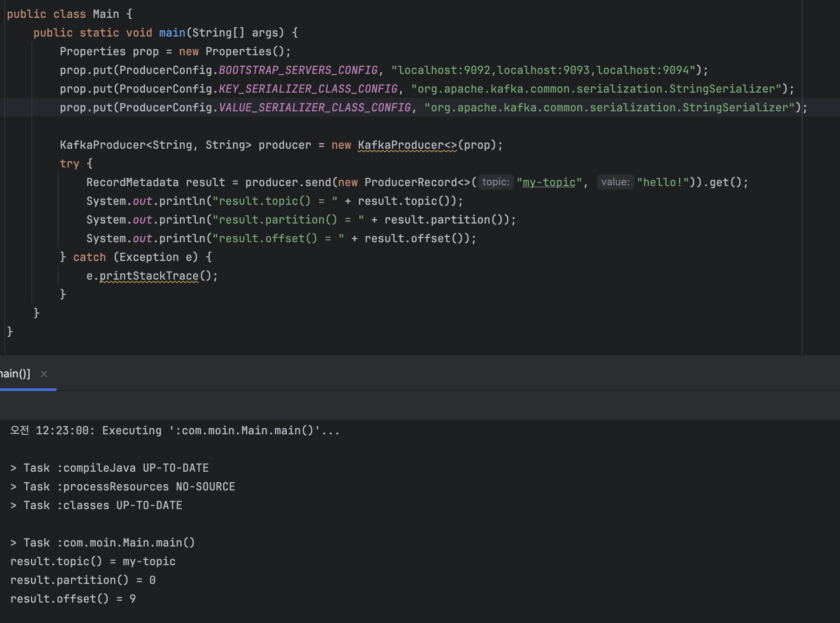The height and width of the screenshot is (623, 840).
Task: Click the BOOTSTRAP_SERVERS_CONFIG constant
Action: point(298,71)
